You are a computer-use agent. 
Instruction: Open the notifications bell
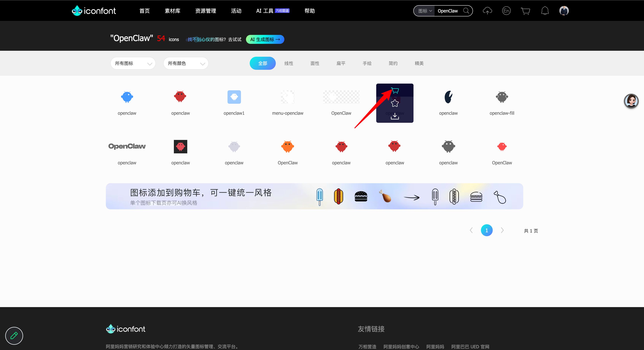(x=545, y=11)
